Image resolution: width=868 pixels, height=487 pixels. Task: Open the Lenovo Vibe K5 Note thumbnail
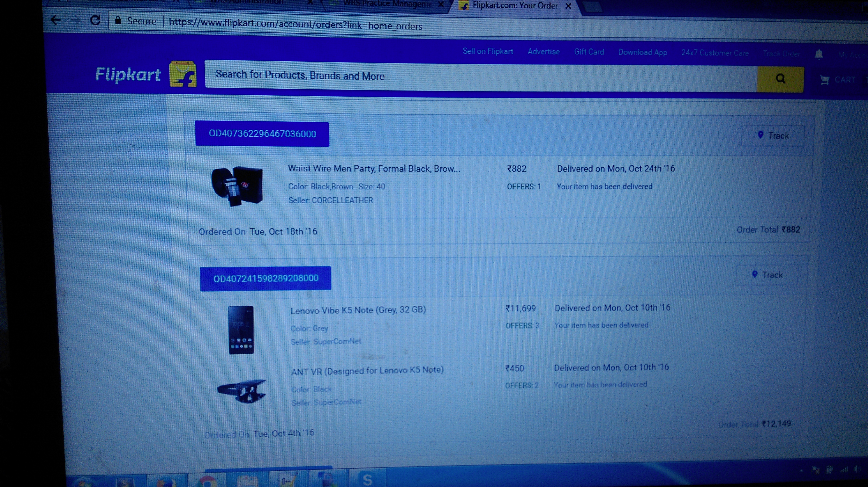(241, 330)
